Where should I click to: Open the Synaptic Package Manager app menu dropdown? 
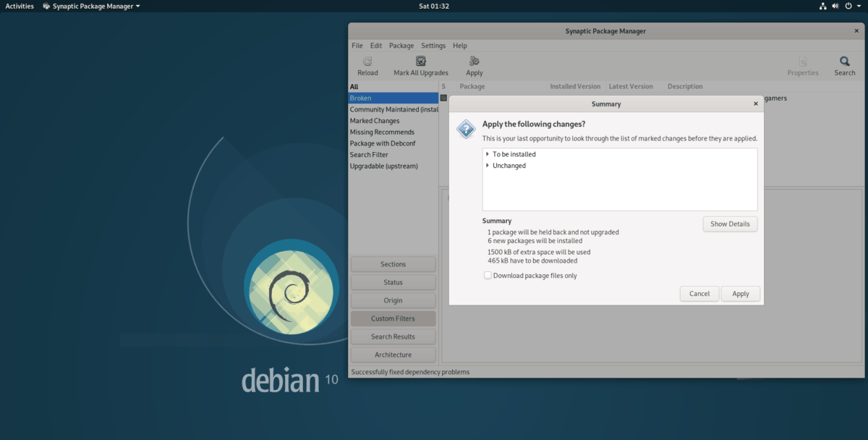(x=91, y=6)
